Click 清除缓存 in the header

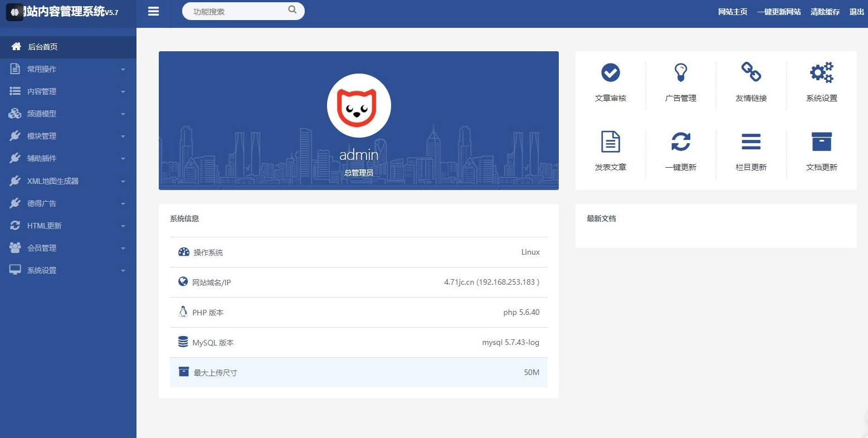pyautogui.click(x=825, y=12)
